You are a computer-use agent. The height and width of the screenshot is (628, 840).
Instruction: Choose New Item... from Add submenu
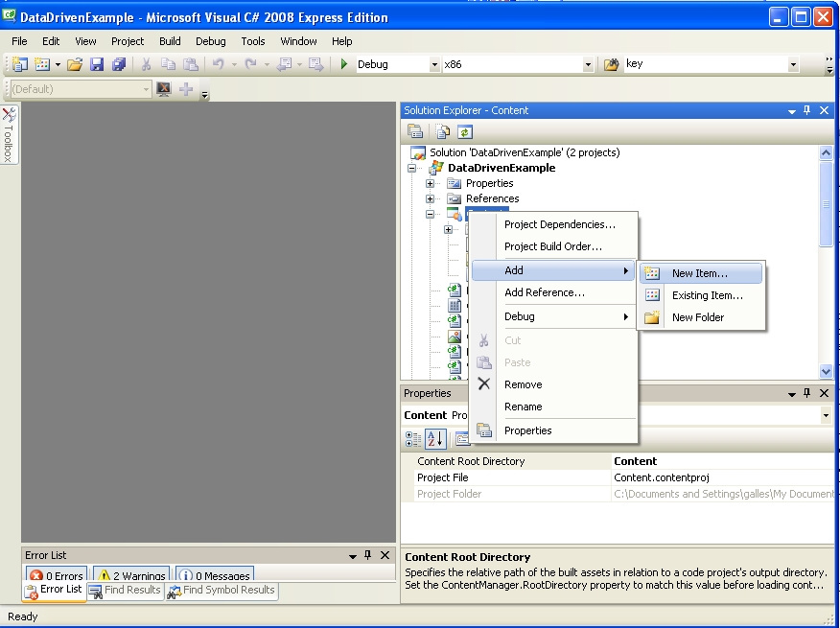(701, 273)
